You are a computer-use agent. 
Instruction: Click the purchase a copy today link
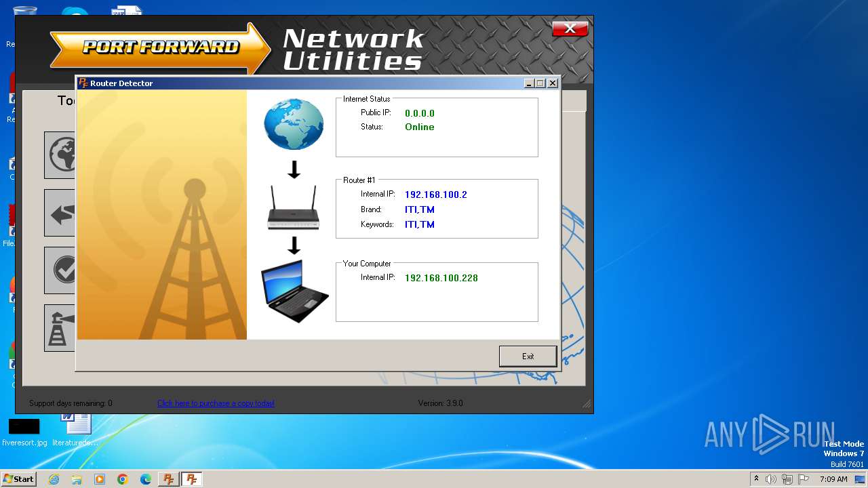(x=216, y=403)
